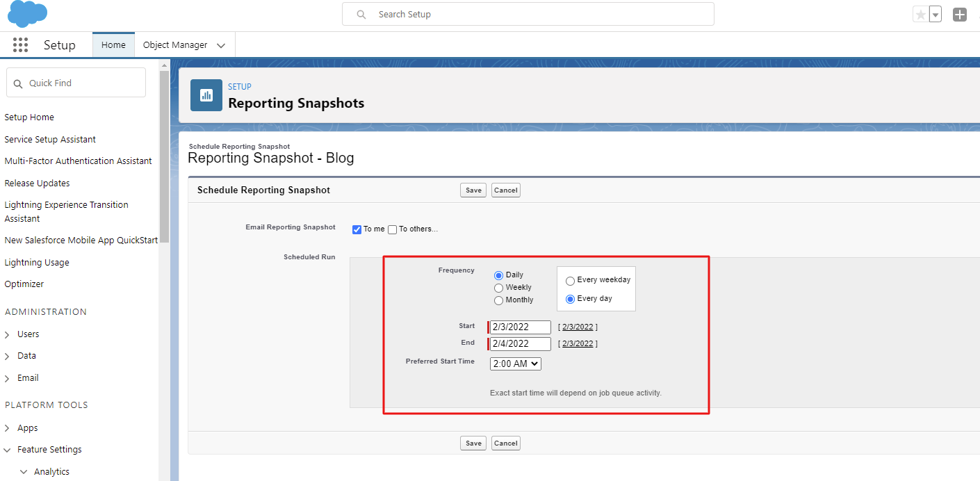This screenshot has height=481, width=980.
Task: Collapse the Analytics subsection
Action: pos(24,472)
